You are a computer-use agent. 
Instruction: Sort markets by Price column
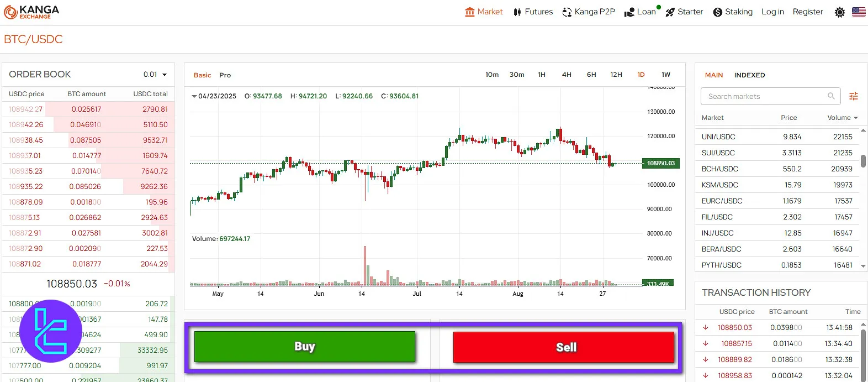click(x=789, y=118)
